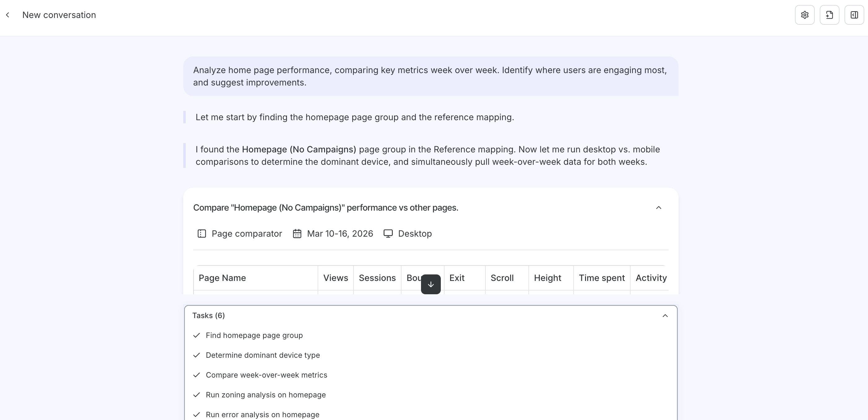868x420 pixels.
Task: Click the New conversation title
Action: pos(59,15)
